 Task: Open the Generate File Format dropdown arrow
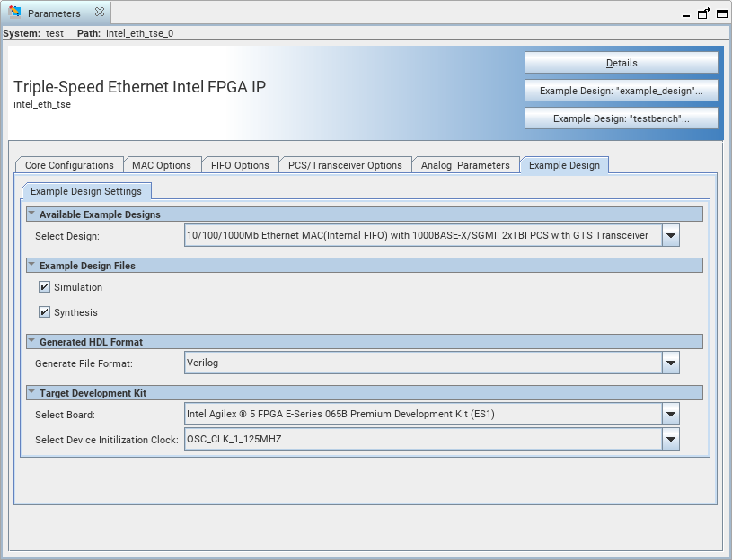pos(670,363)
